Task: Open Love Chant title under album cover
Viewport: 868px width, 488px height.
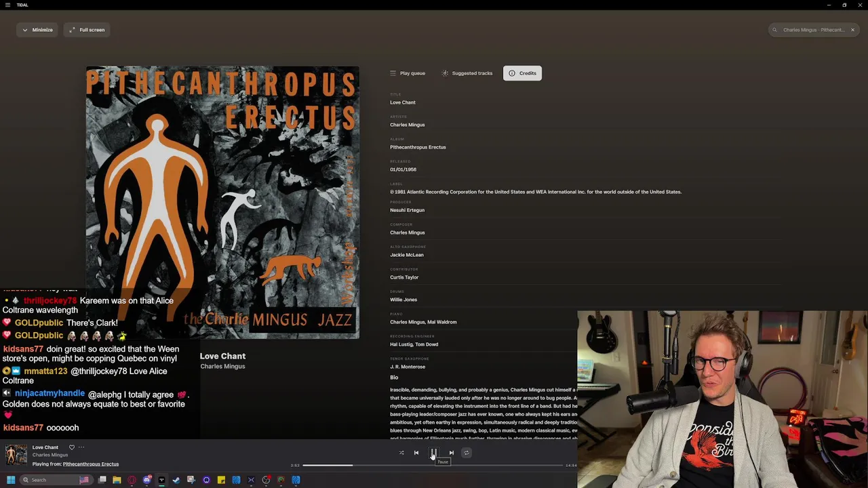Action: coord(222,356)
